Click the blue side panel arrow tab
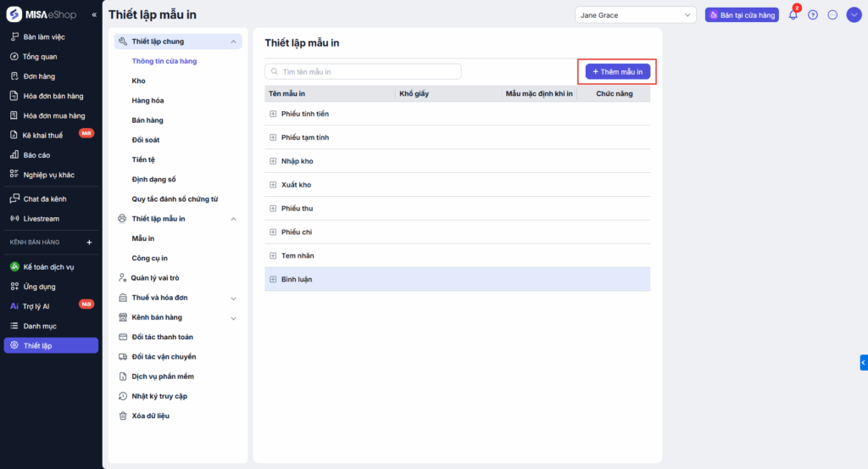 (863, 363)
